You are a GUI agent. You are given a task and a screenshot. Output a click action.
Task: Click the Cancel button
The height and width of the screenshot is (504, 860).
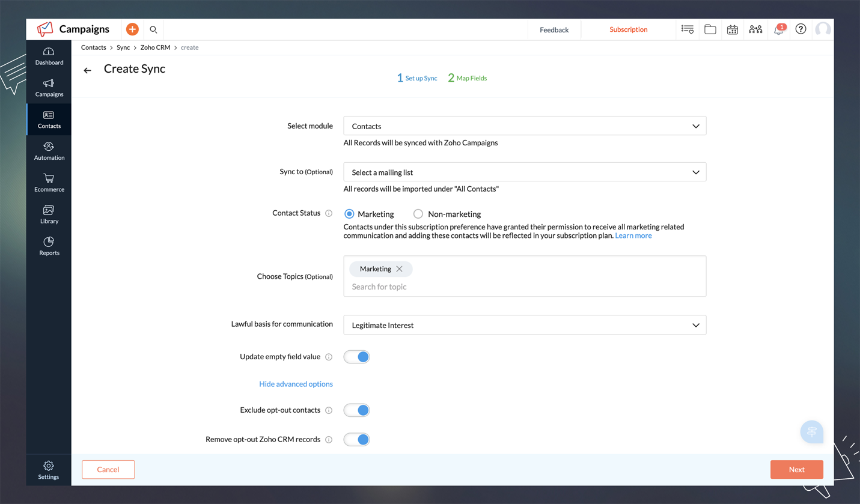pyautogui.click(x=108, y=470)
